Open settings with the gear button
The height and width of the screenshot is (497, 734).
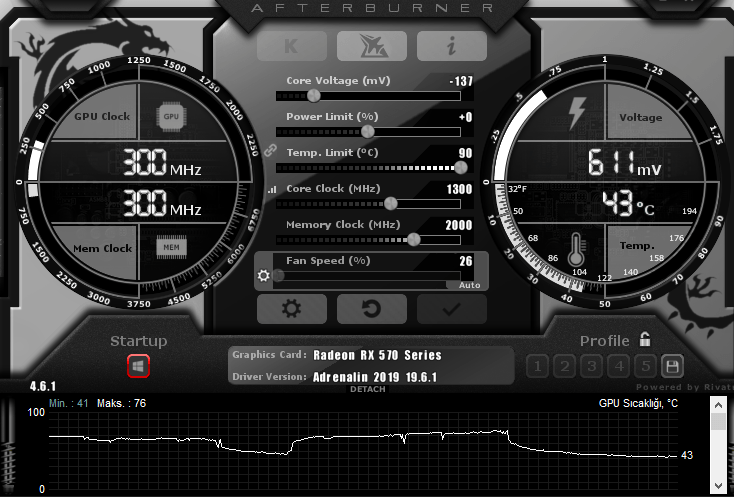292,309
